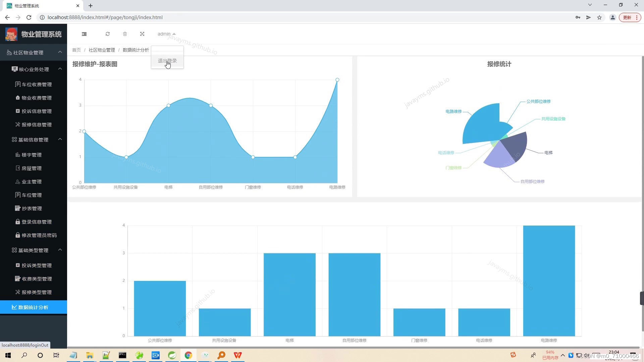Reload page with the browser refresh button
Image resolution: width=644 pixels, height=362 pixels.
click(x=29, y=17)
